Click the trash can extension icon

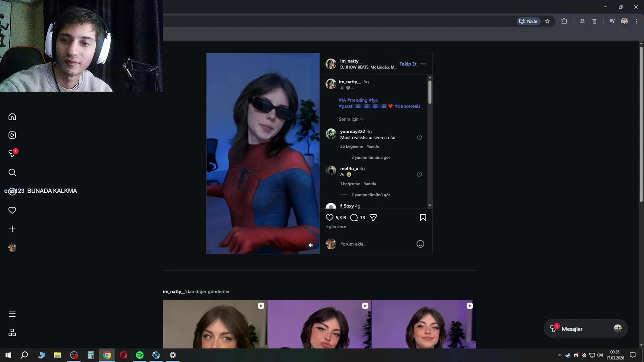(594, 21)
